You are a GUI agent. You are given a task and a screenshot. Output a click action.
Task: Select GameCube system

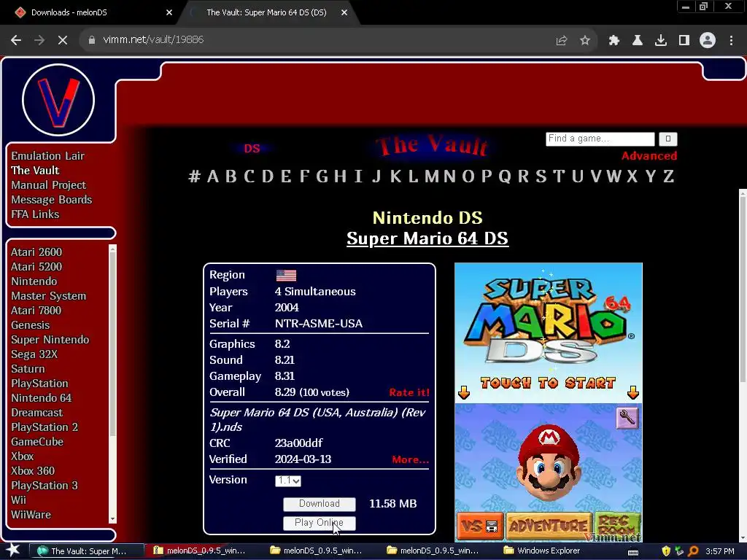tap(37, 441)
